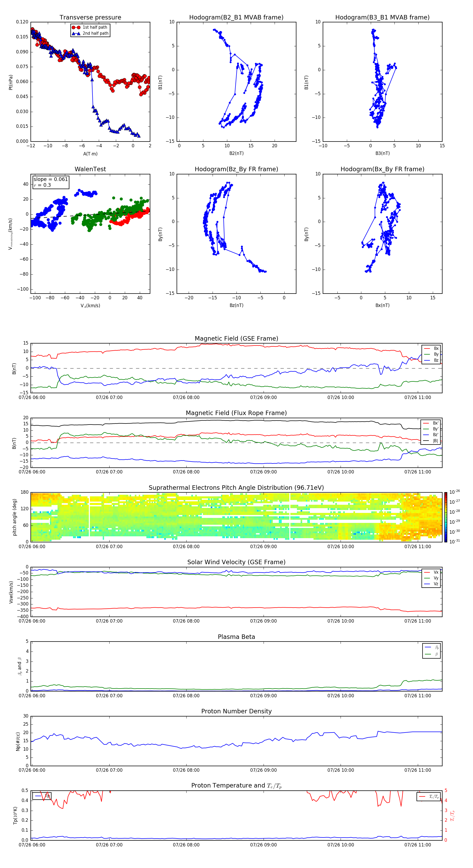
Task: Click 'Proton Number Density' title
Action: coord(236,711)
